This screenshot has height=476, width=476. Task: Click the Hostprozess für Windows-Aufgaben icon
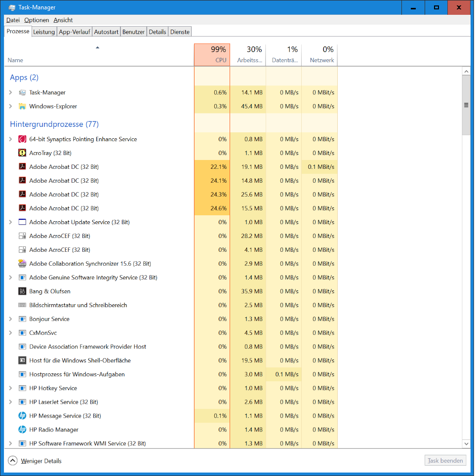22,374
